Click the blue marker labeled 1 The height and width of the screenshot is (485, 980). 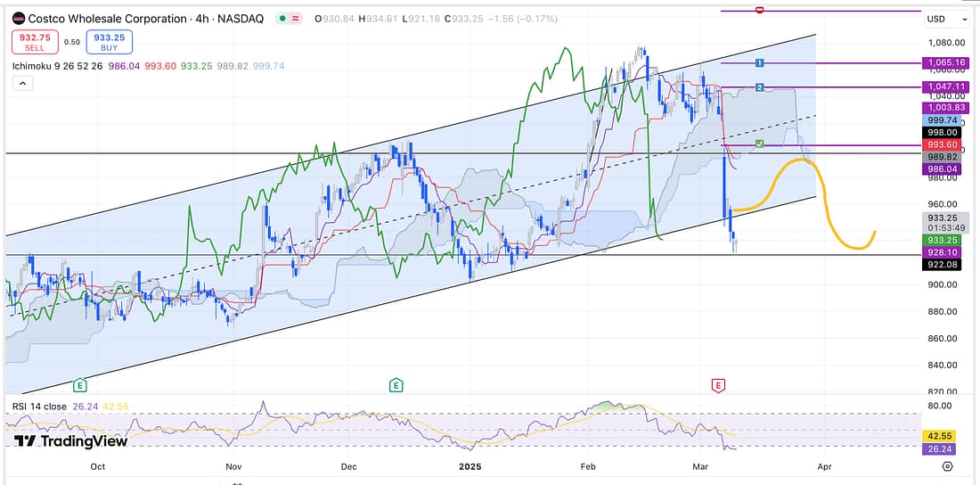pyautogui.click(x=759, y=63)
